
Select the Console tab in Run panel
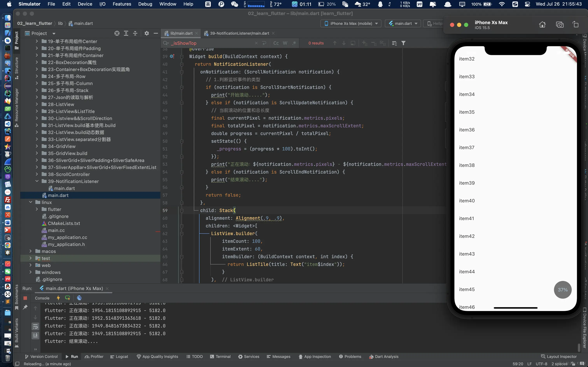click(x=42, y=298)
